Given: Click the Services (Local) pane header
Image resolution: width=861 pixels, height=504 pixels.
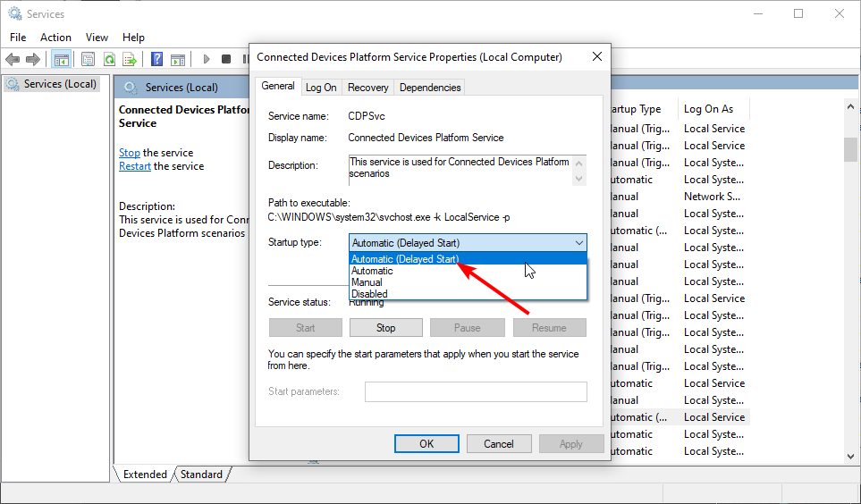Looking at the screenshot, I should coord(181,88).
